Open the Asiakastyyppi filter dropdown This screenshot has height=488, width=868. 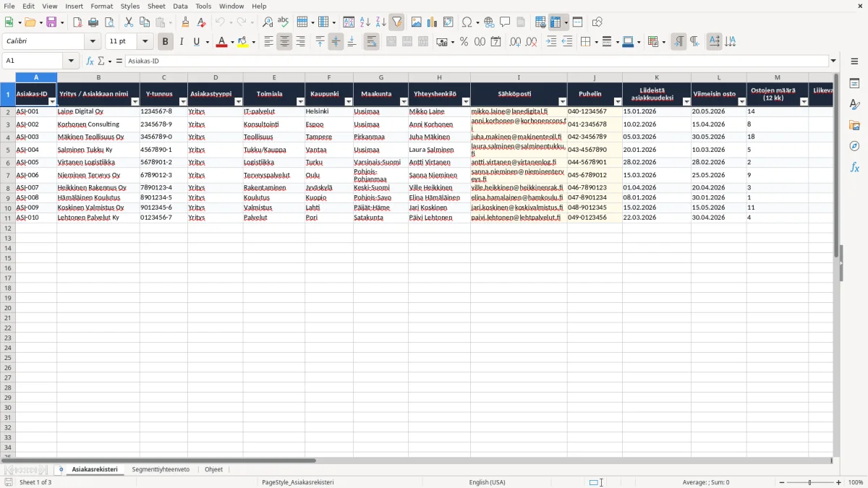[238, 102]
